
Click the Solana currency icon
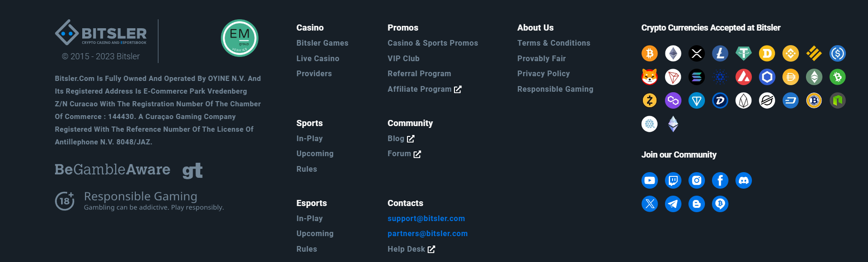coord(696,77)
